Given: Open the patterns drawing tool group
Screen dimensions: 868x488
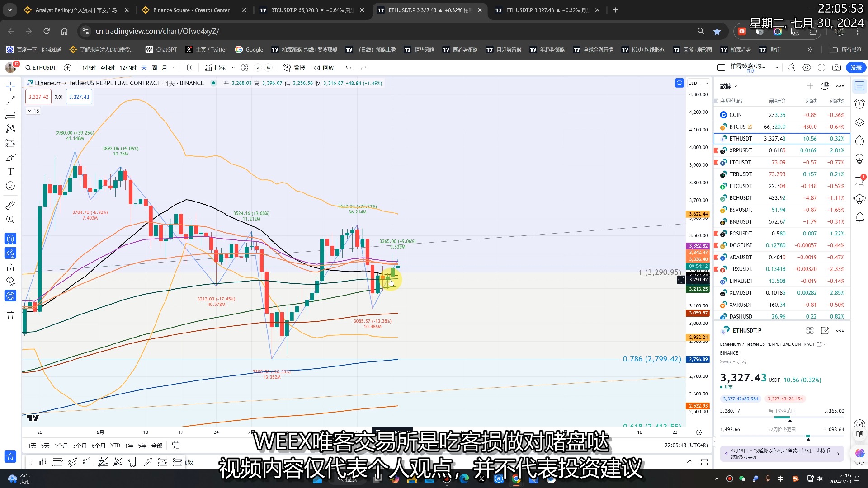Looking at the screenshot, I should 10,129.
